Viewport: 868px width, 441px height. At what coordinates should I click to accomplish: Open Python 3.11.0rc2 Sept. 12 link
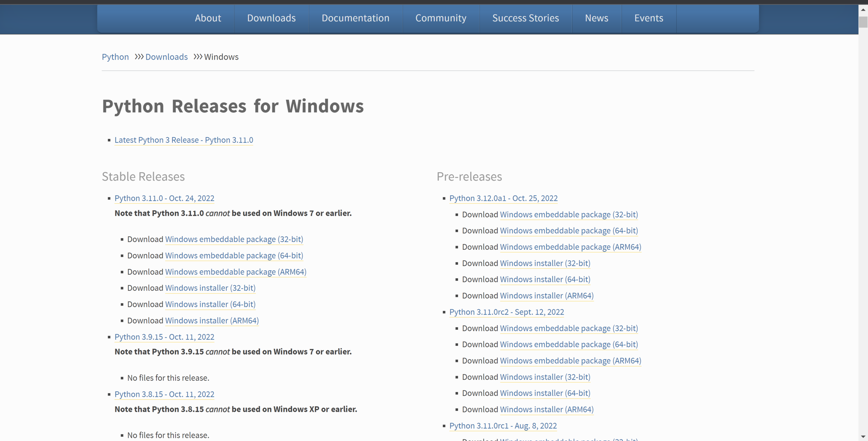tap(506, 312)
